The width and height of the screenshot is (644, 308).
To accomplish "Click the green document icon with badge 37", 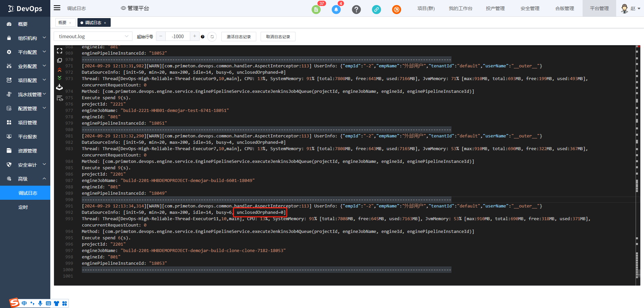I will tap(316, 10).
